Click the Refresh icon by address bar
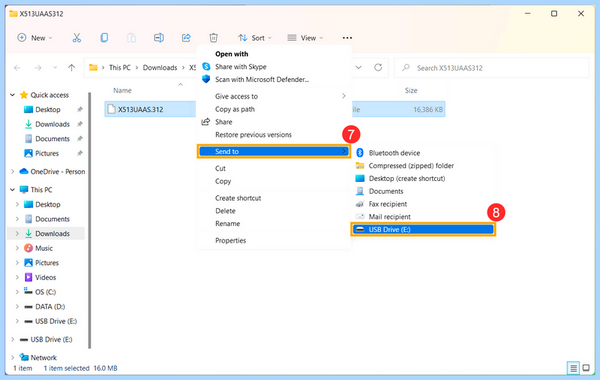Screen dimensions: 600x380 pyautogui.click(x=378, y=67)
